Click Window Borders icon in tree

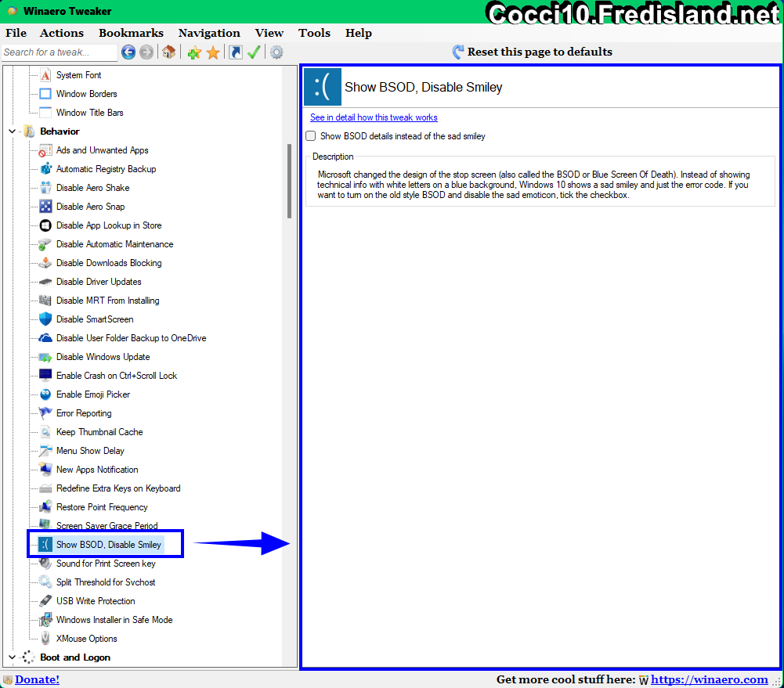tap(45, 94)
